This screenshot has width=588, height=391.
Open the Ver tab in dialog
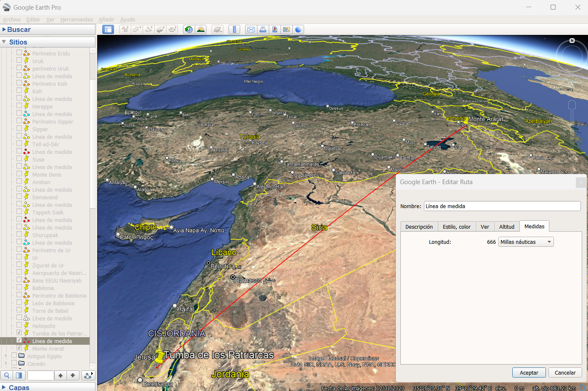(x=485, y=227)
